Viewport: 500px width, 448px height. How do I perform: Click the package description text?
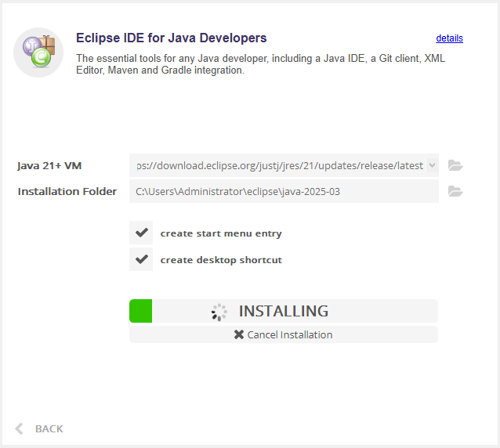[x=260, y=64]
